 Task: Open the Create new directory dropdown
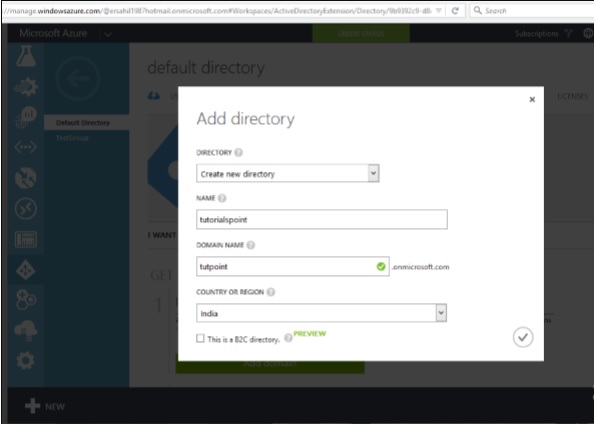click(288, 174)
